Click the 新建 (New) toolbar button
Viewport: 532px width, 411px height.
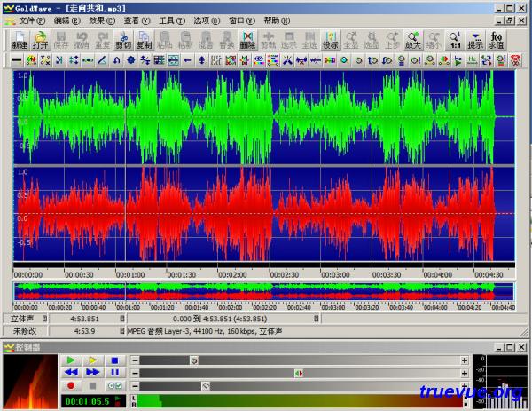pos(20,41)
